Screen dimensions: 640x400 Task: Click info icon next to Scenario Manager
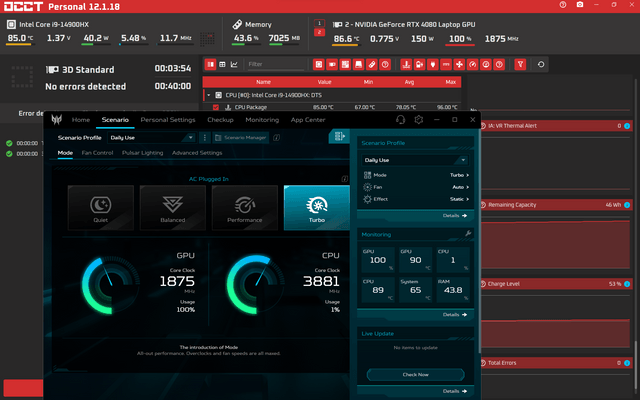[276, 138]
